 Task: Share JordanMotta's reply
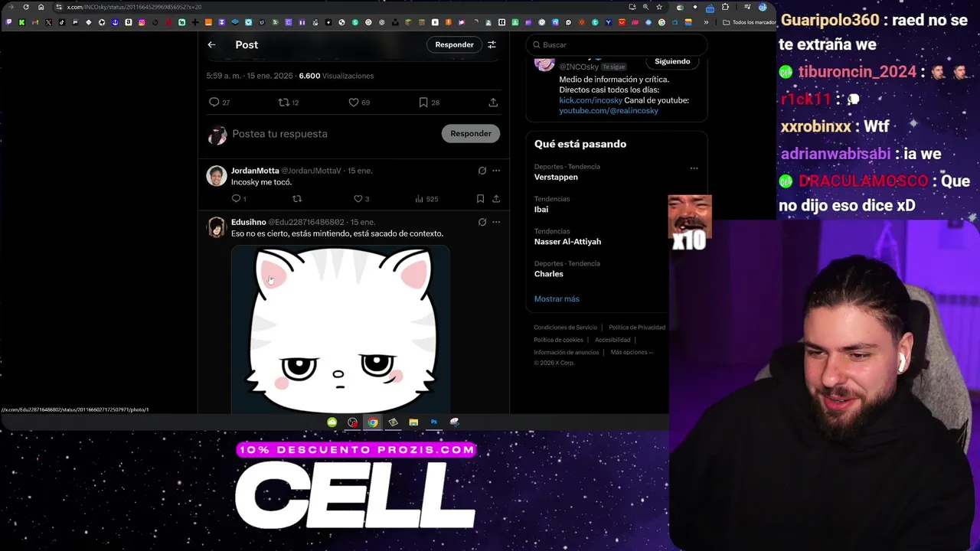pos(496,198)
